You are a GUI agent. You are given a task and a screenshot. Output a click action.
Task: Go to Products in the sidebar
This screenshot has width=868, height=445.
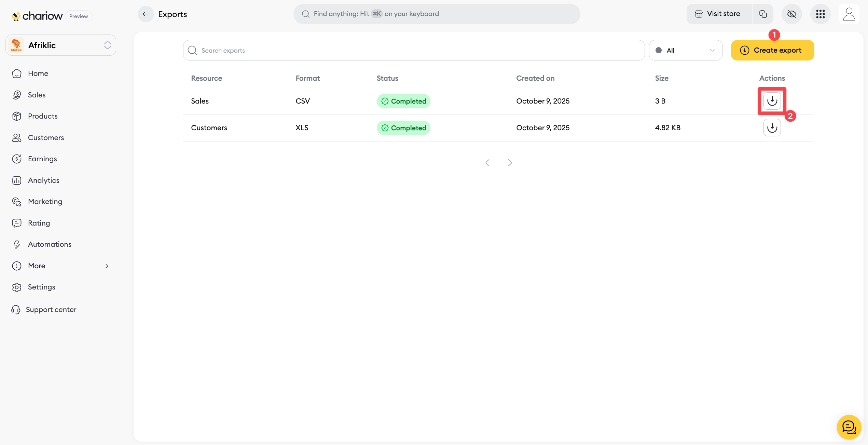click(x=43, y=116)
